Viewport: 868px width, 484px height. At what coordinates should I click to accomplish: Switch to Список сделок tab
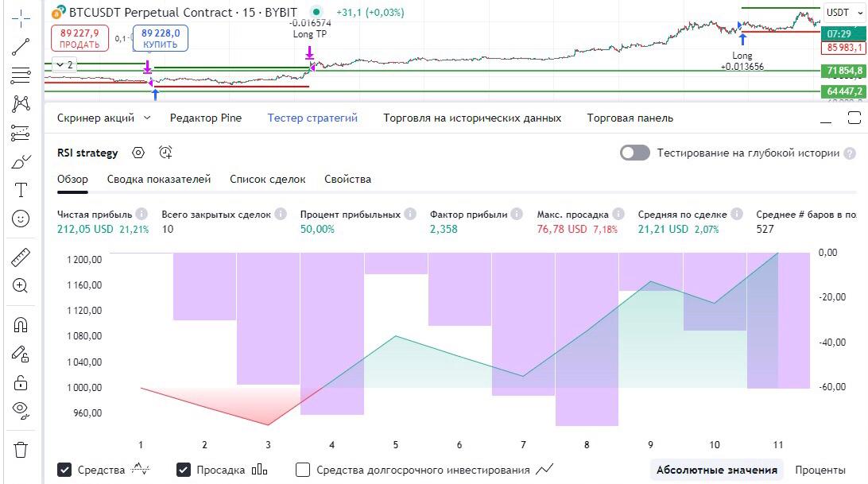(x=267, y=179)
